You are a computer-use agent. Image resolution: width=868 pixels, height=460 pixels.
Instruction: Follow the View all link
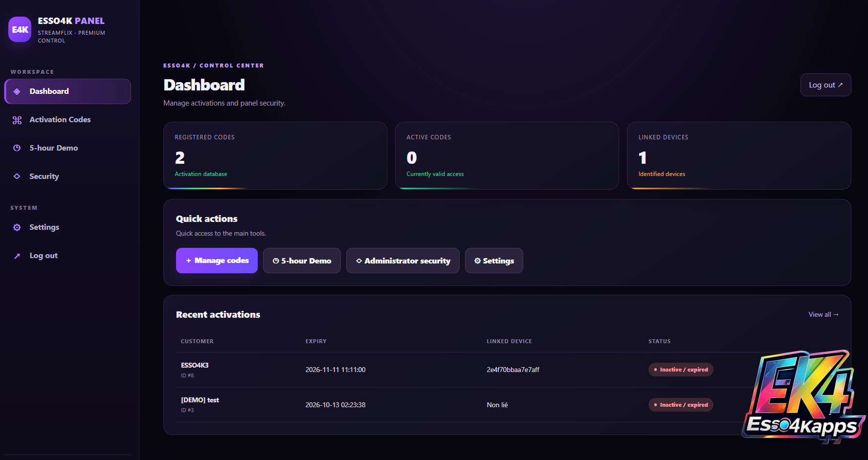pyautogui.click(x=823, y=314)
